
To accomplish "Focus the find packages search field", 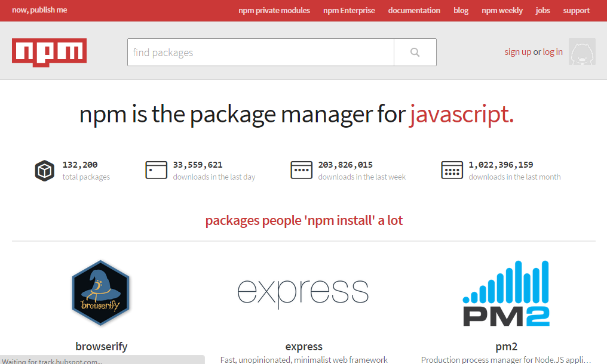I will tap(260, 53).
